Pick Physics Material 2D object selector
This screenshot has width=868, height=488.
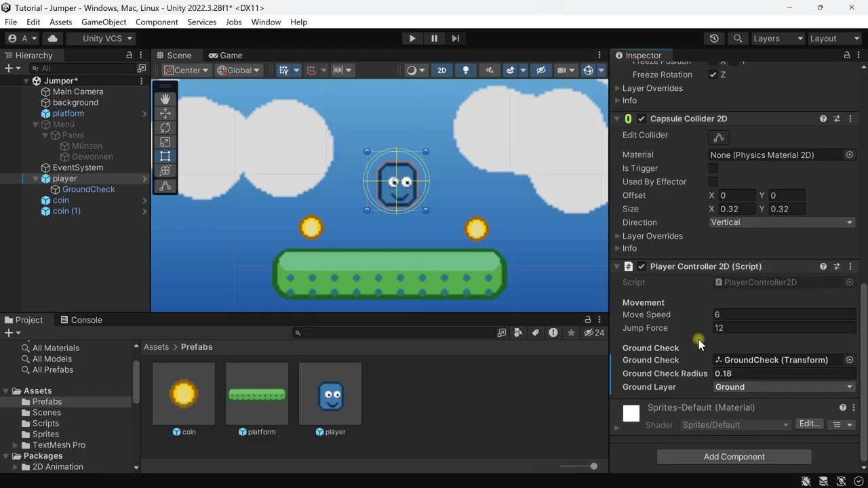[849, 155]
